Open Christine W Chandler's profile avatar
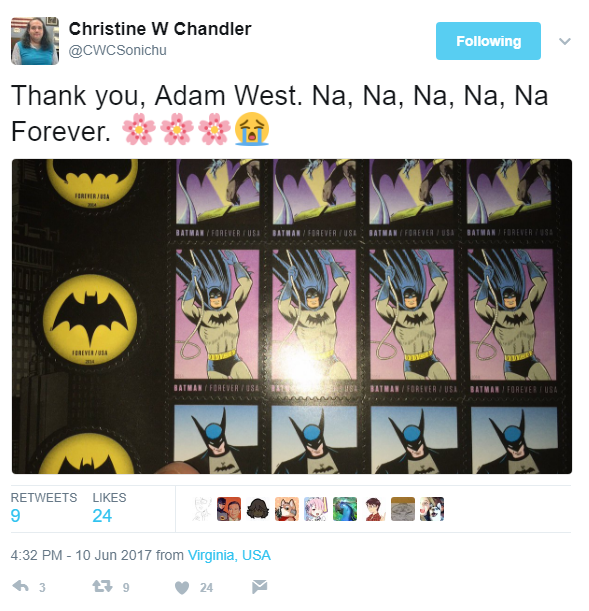589x611 pixels. [35, 41]
